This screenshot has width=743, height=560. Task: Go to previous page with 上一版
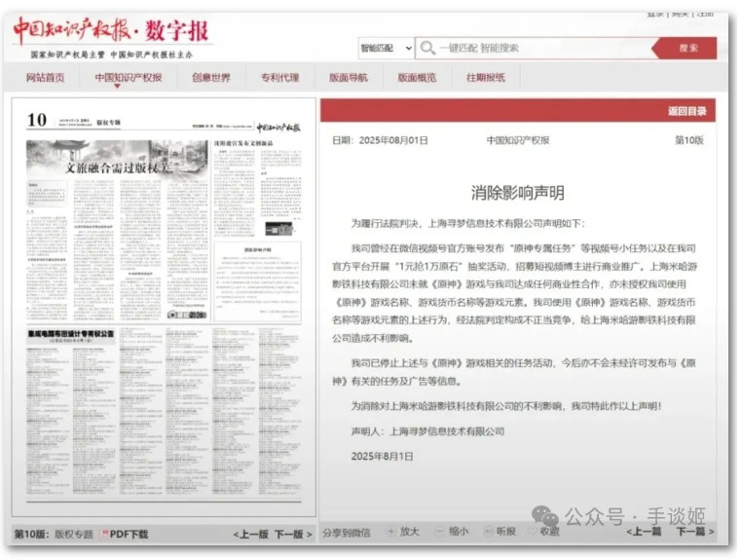tap(250, 535)
